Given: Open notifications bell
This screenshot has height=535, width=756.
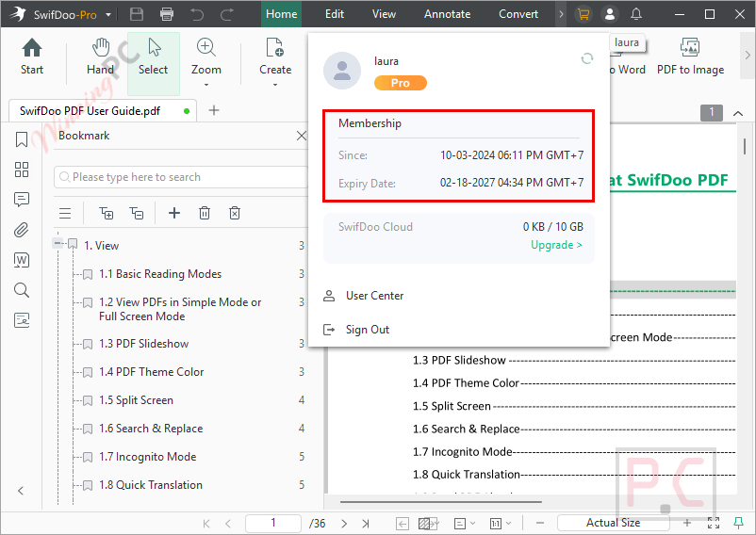Looking at the screenshot, I should coord(636,14).
